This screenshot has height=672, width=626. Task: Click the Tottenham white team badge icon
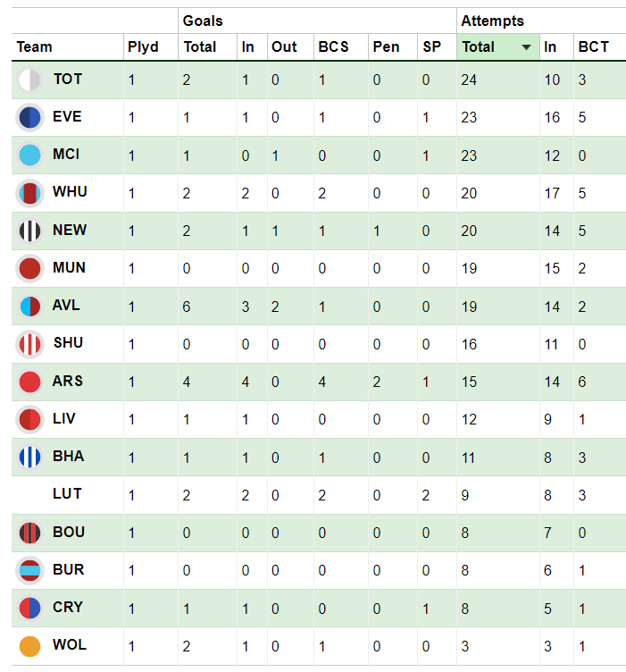point(29,80)
